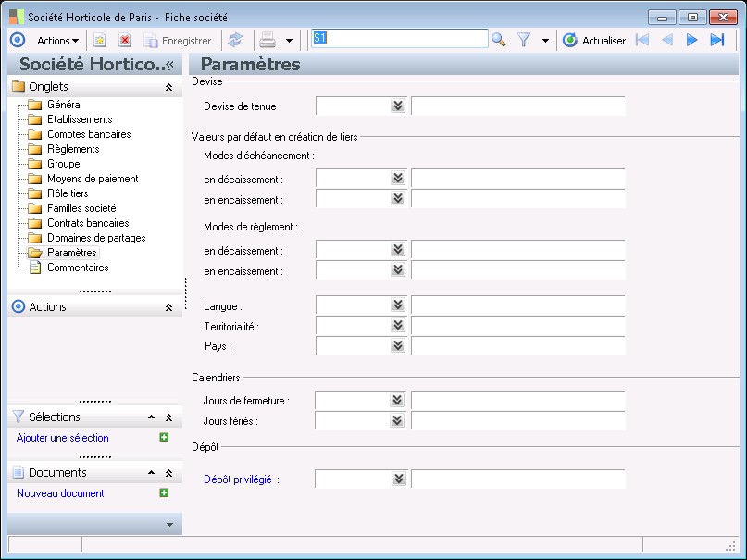The height and width of the screenshot is (560, 747).
Task: Select Domaines de partages tab
Action: pos(96,237)
